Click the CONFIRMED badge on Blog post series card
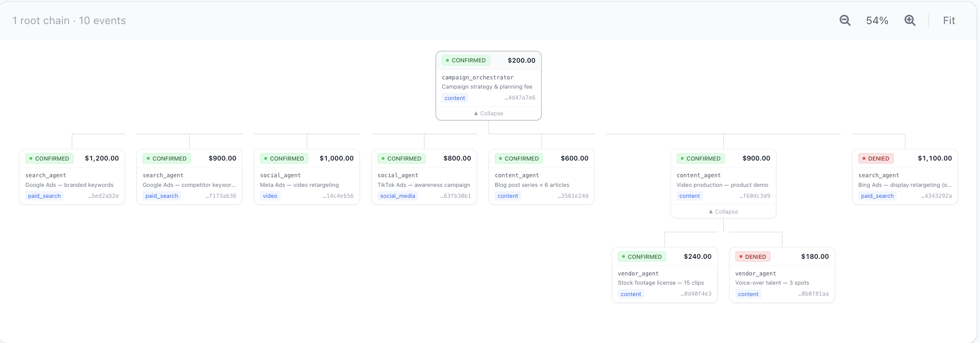The image size is (980, 343). click(x=518, y=159)
